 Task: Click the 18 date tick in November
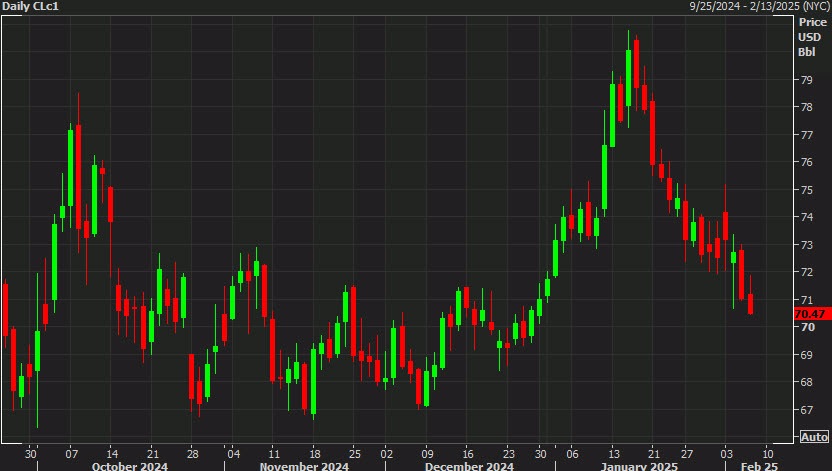(315, 454)
